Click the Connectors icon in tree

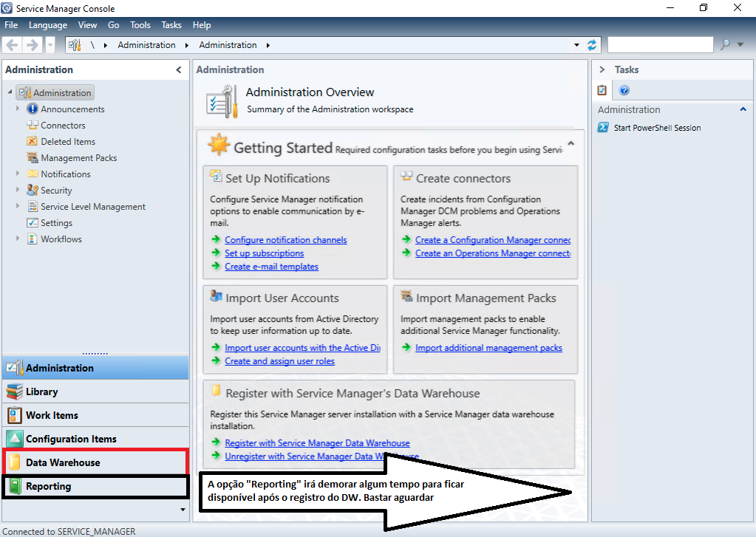click(33, 126)
